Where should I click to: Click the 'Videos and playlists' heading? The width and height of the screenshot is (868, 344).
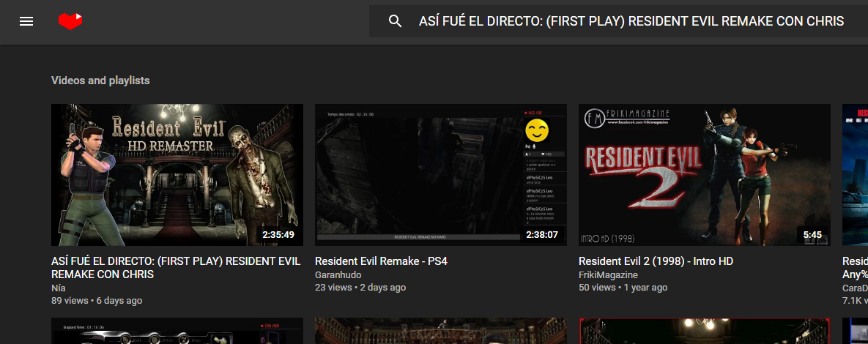pyautogui.click(x=100, y=81)
